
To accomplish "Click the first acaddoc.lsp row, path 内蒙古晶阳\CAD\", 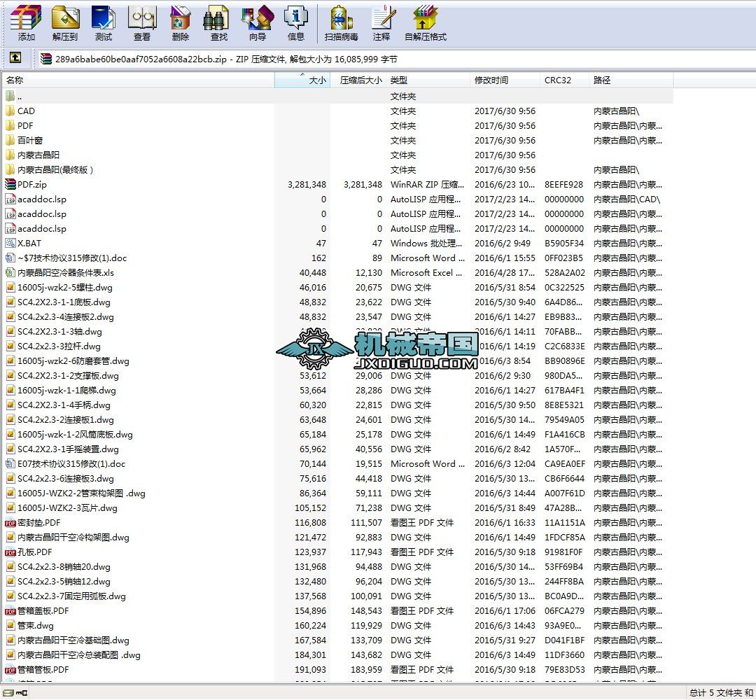I will (x=337, y=199).
